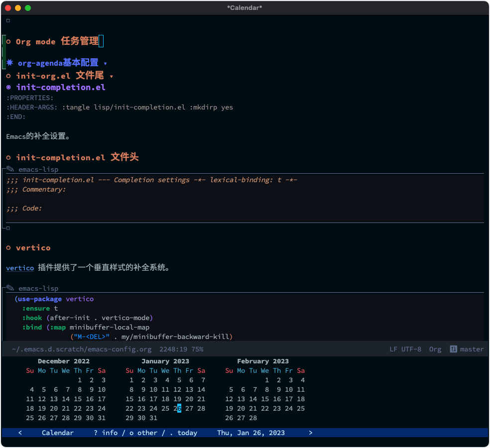The height and width of the screenshot is (448, 490).
Task: Open the vertico hyperlink in the text
Action: tap(20, 268)
